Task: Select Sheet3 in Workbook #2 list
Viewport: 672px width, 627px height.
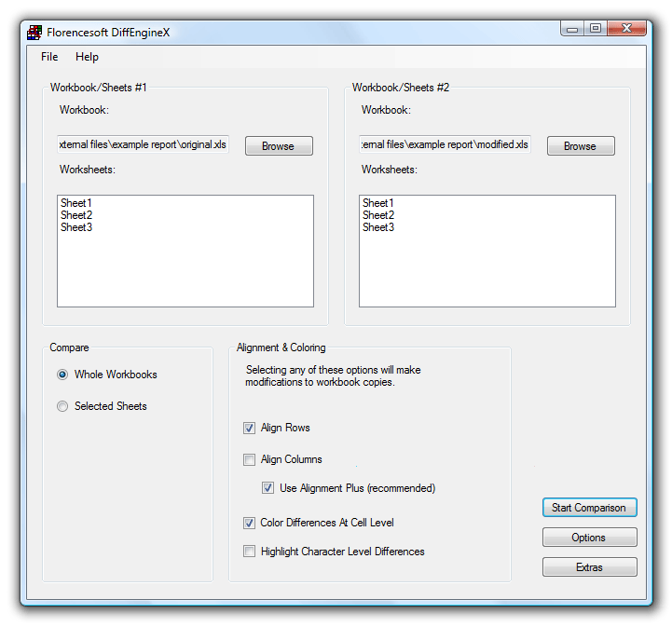Action: pyautogui.click(x=378, y=227)
